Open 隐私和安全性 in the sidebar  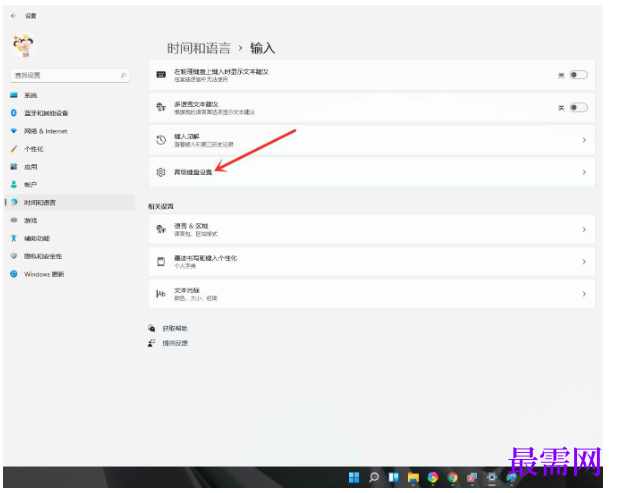tap(70, 256)
